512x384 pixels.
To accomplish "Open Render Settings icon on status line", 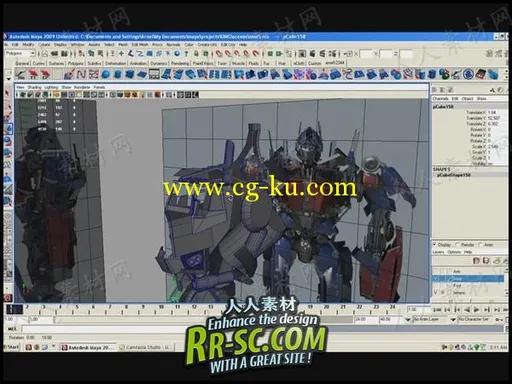I will tap(332, 53).
